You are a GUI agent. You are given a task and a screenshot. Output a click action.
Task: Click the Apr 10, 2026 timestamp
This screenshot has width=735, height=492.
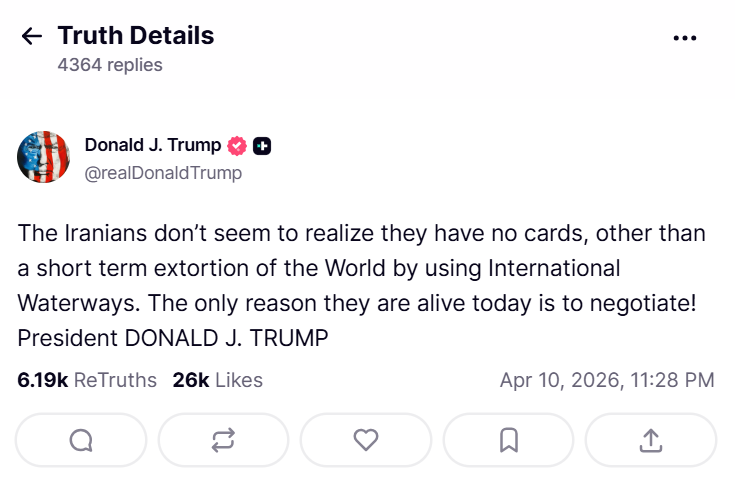(x=607, y=380)
